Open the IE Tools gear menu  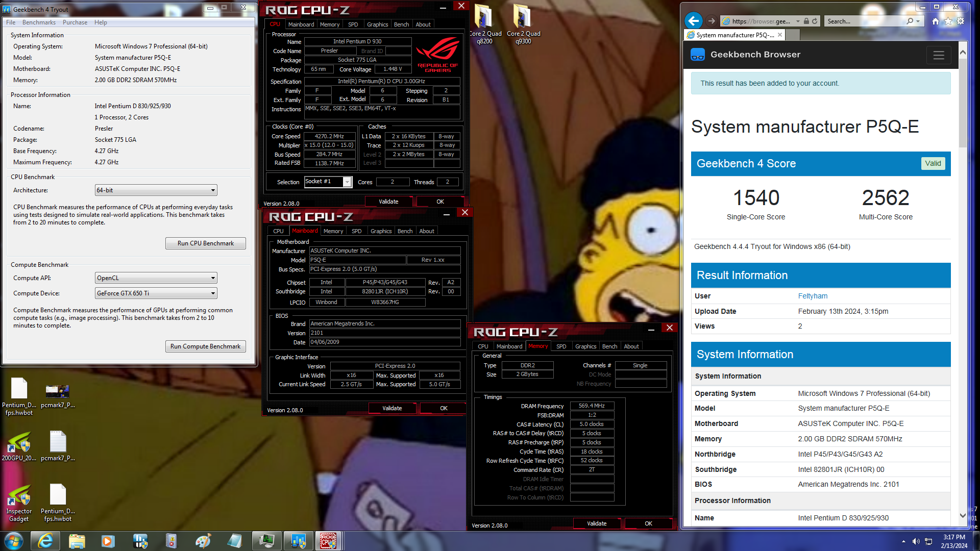pyautogui.click(x=961, y=21)
